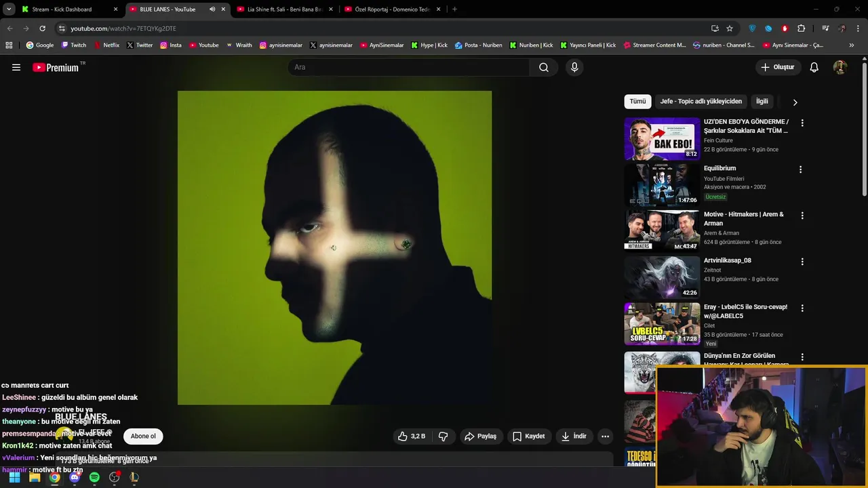Screen dimensions: 868x488
Task: Open OBS Studio from taskbar
Action: [x=115, y=477]
